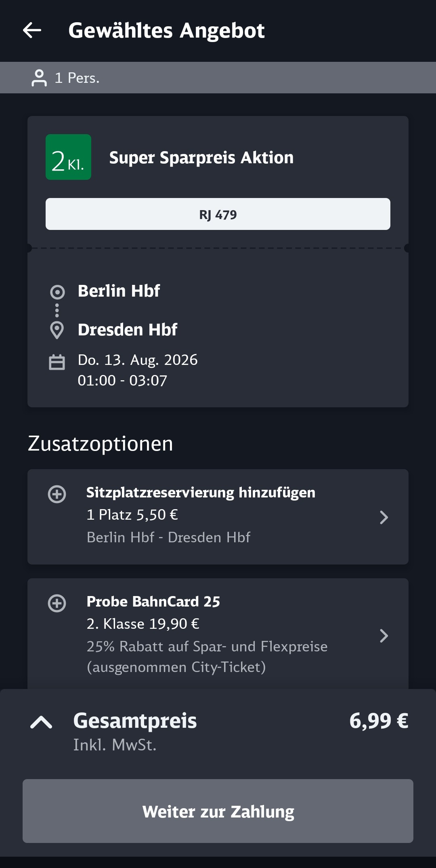Tap the Berlin Hbf station name
Viewport: 436px width, 868px height.
tap(119, 291)
